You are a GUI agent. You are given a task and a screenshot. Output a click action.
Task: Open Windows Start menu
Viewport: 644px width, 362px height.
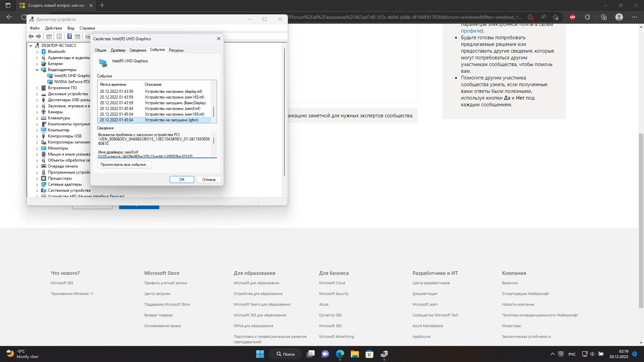260,354
